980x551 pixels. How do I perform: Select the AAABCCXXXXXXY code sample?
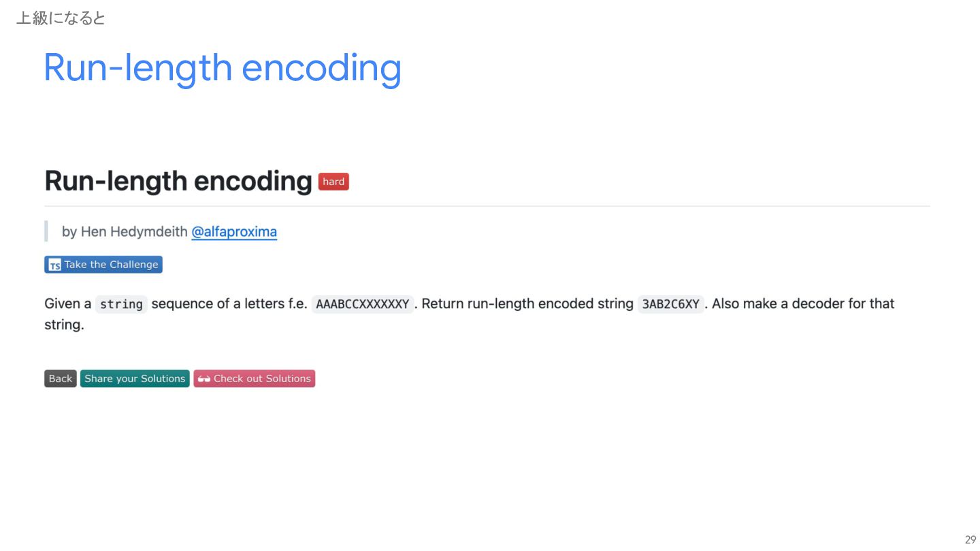(x=363, y=304)
